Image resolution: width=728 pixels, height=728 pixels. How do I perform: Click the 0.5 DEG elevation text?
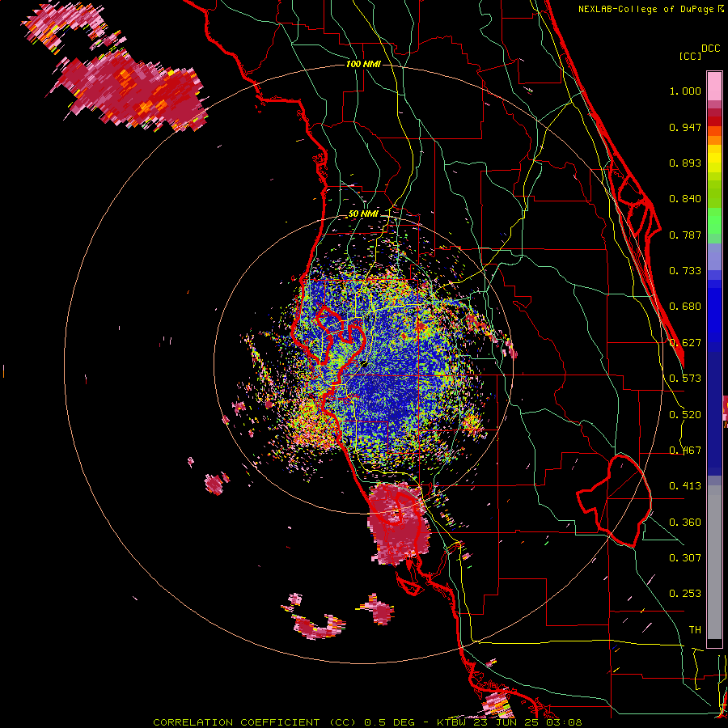(x=389, y=722)
